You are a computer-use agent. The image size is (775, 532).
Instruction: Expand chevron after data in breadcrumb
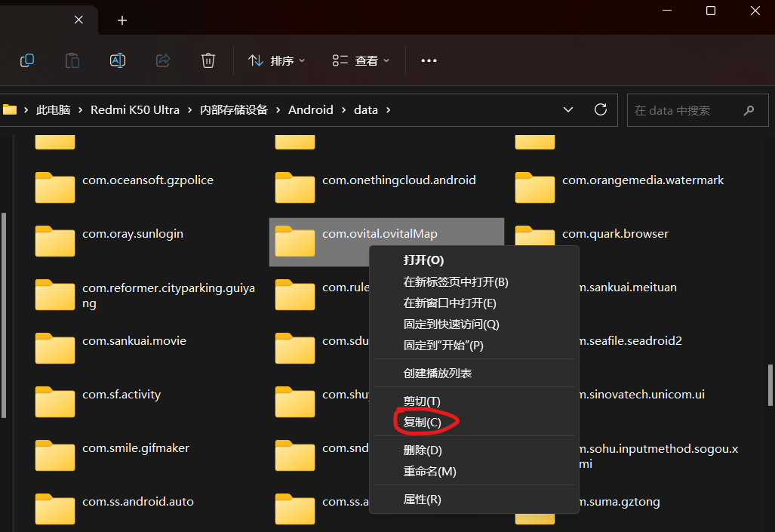click(x=388, y=109)
